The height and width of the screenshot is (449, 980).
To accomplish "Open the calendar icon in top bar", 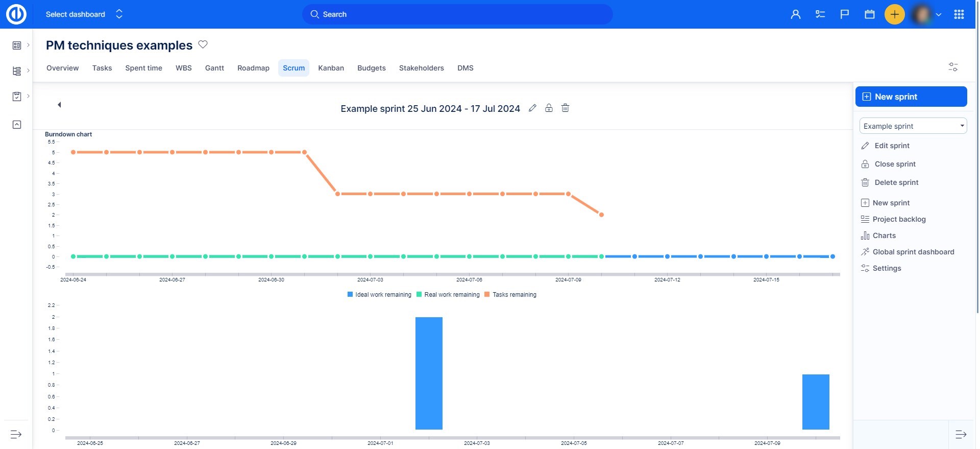I will 870,14.
